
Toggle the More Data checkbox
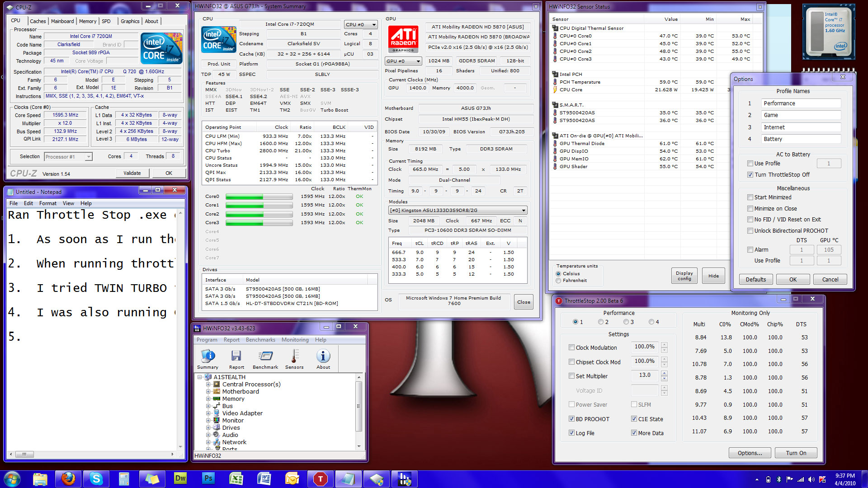(634, 433)
